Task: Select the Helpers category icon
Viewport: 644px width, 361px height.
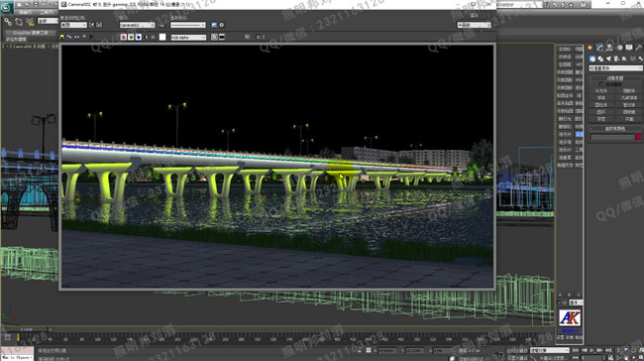Action: point(624,59)
